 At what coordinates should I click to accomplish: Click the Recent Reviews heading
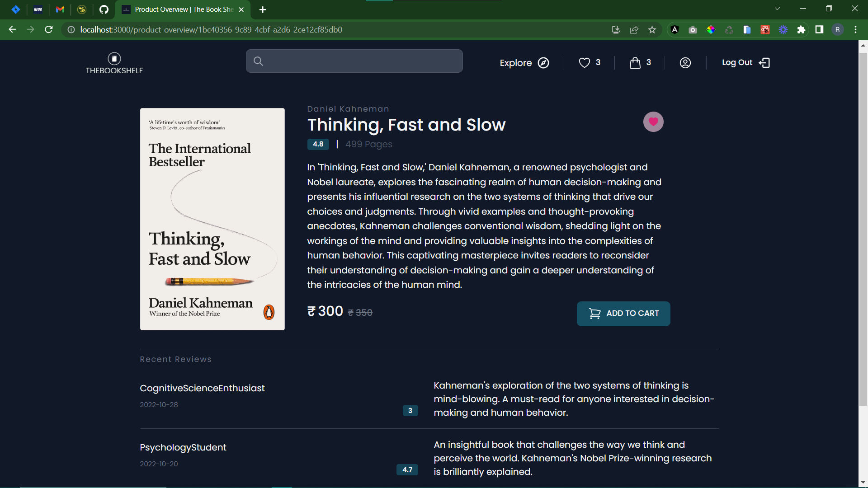[x=176, y=359]
